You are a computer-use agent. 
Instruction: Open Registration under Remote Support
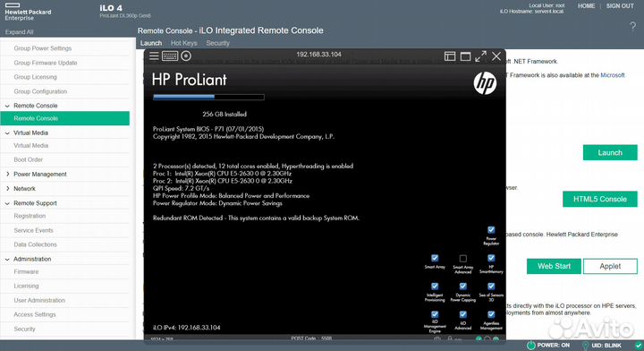(30, 216)
